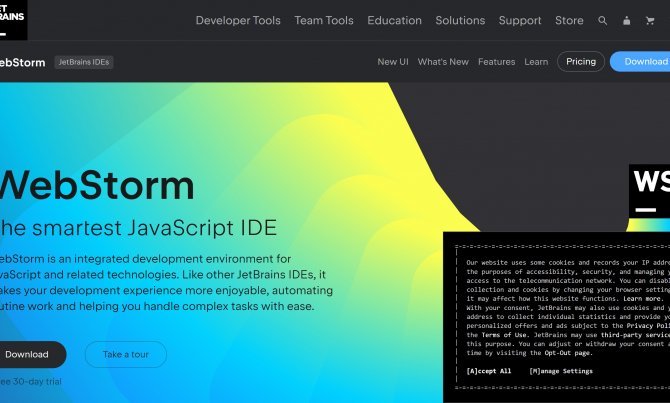Screen dimensions: 670x403
Task: Click [A]ccept All in cookie notice
Action: point(488,371)
